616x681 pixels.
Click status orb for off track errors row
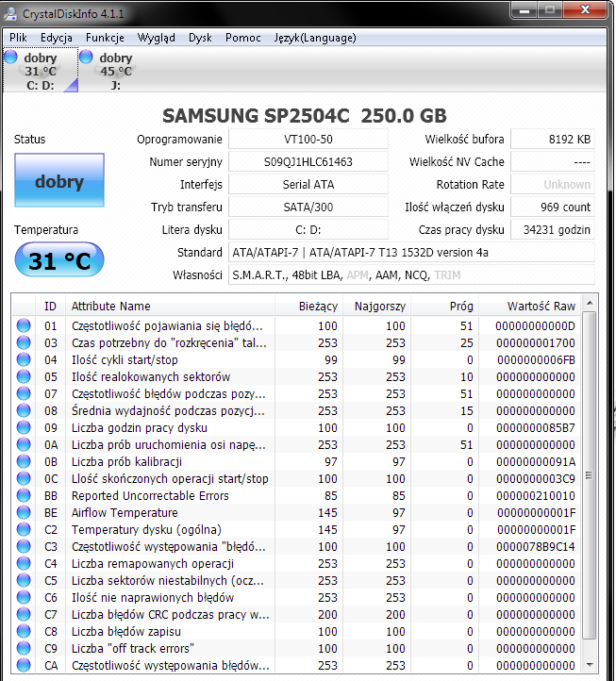(x=24, y=648)
